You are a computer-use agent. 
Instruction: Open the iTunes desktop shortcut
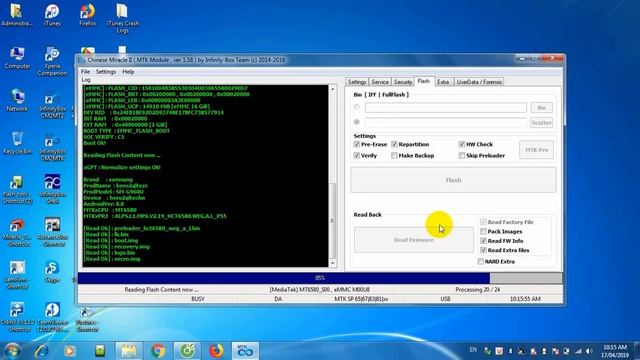(52, 15)
